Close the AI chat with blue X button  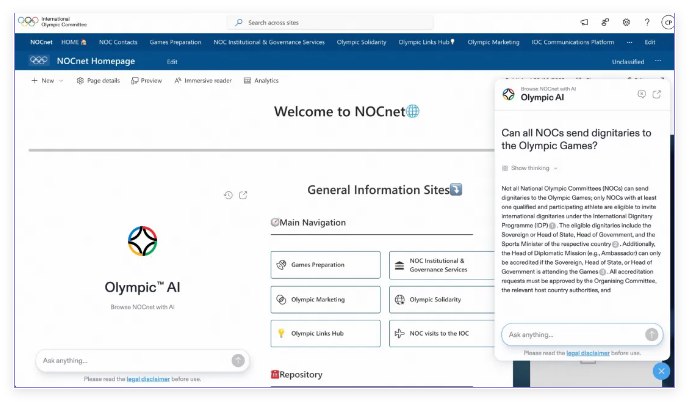pyautogui.click(x=660, y=372)
